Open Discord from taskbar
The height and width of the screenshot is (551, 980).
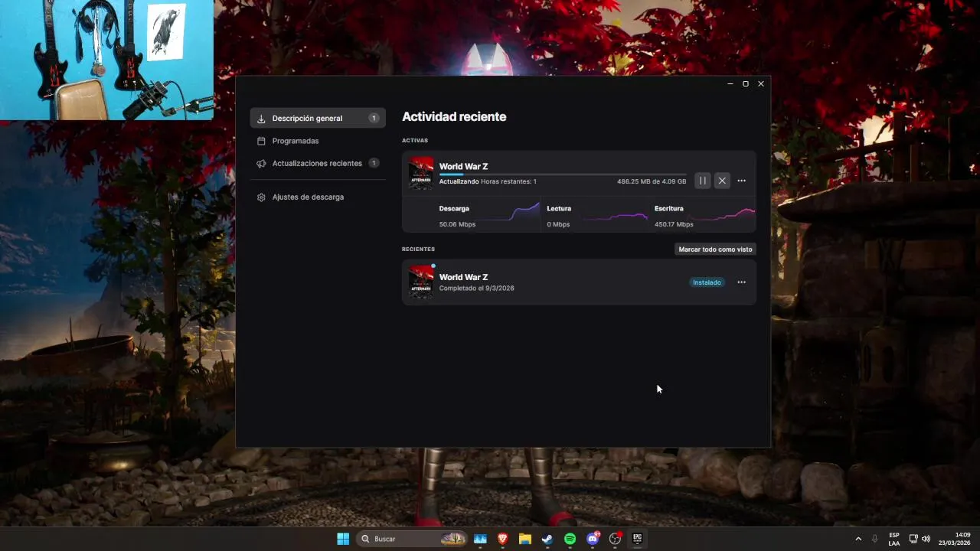(x=593, y=539)
